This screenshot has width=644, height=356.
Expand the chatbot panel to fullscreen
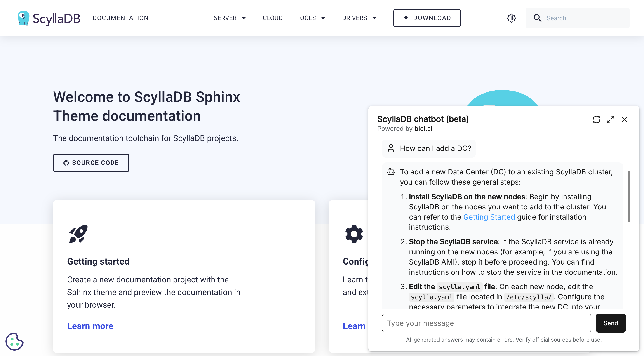pyautogui.click(x=610, y=119)
